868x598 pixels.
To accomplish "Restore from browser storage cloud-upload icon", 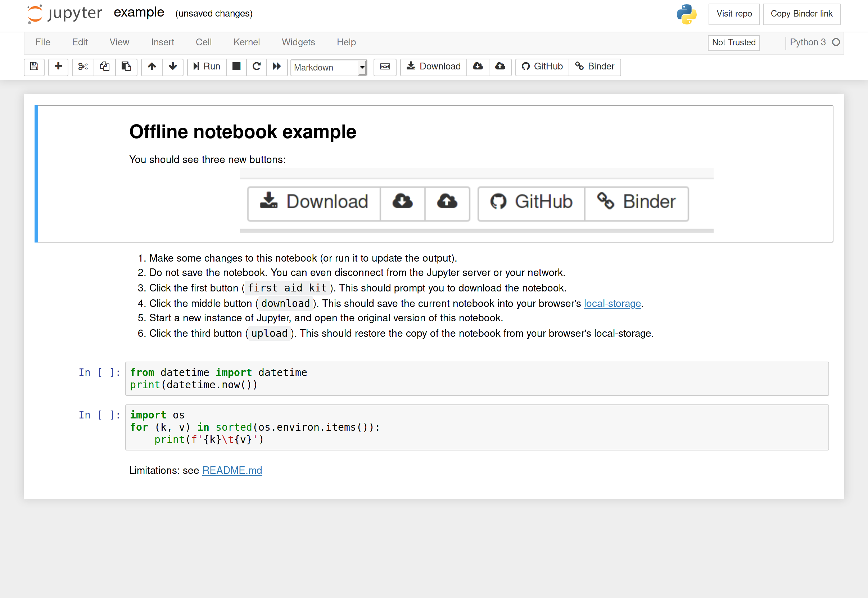I will coord(500,67).
